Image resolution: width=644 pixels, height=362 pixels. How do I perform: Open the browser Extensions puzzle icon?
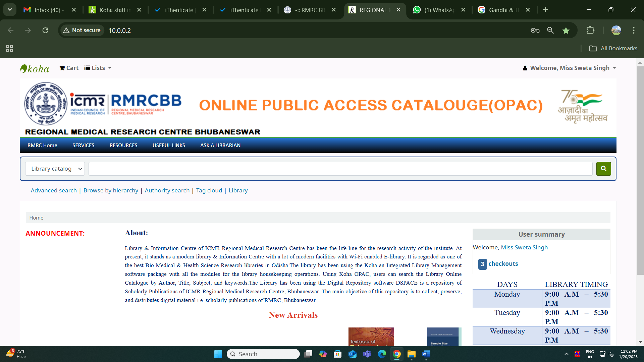coord(590,31)
